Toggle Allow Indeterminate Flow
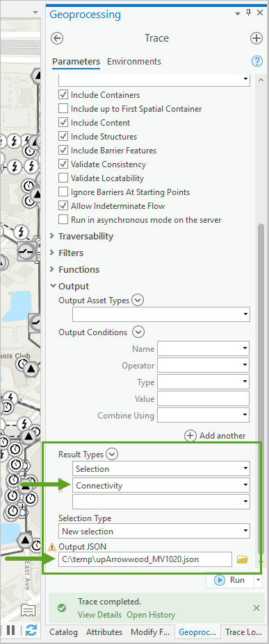This screenshot has width=269, height=644. tap(63, 206)
